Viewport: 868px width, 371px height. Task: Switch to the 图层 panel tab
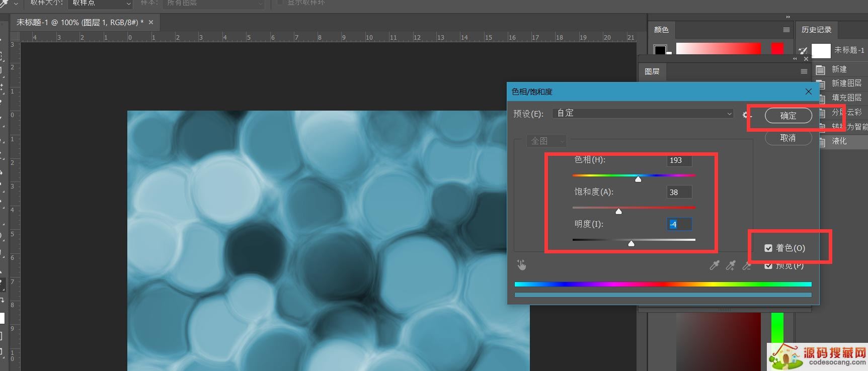point(652,71)
